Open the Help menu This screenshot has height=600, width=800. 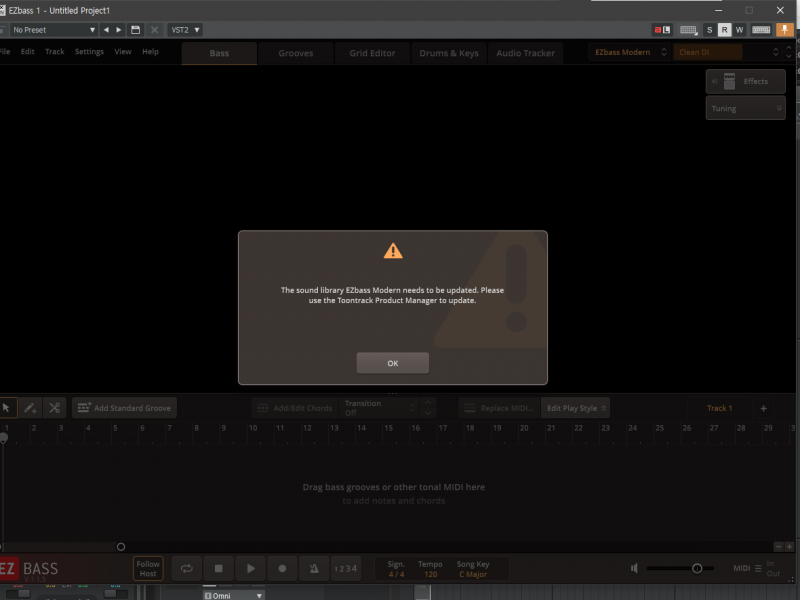coord(150,52)
